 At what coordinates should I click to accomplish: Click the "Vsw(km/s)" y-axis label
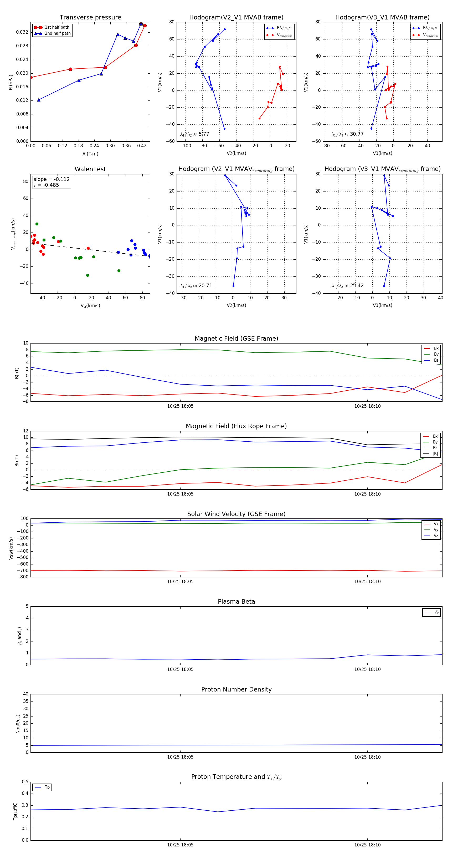tap(11, 548)
